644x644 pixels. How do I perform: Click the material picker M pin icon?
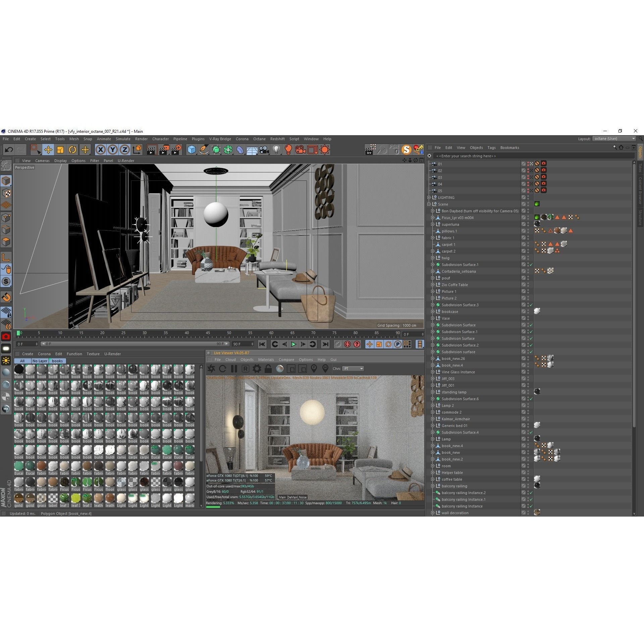[x=325, y=369]
